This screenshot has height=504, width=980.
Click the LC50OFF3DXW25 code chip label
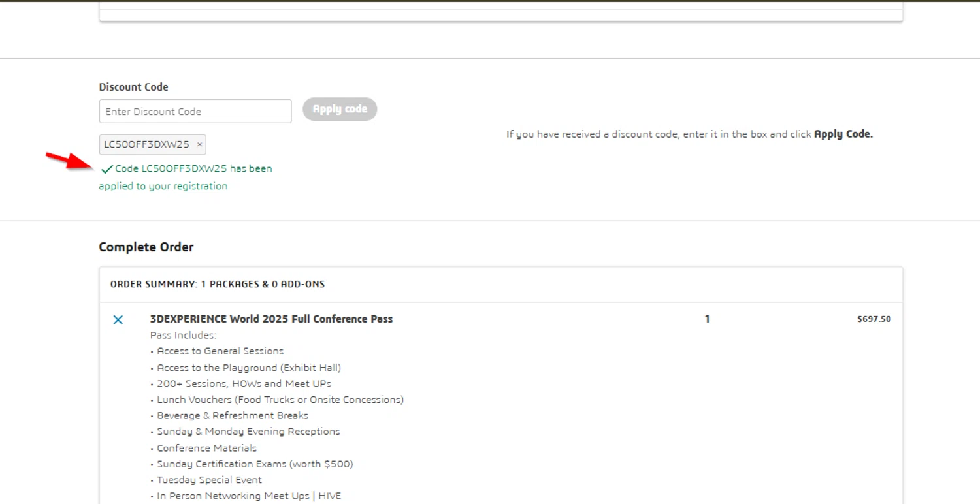[x=147, y=145]
